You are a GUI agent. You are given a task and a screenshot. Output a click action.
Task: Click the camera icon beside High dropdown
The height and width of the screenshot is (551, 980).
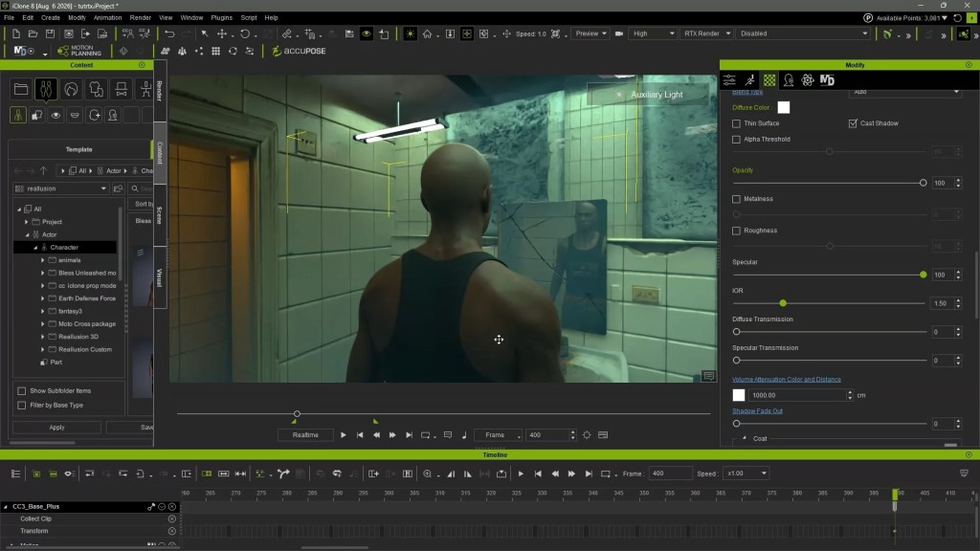tap(619, 33)
